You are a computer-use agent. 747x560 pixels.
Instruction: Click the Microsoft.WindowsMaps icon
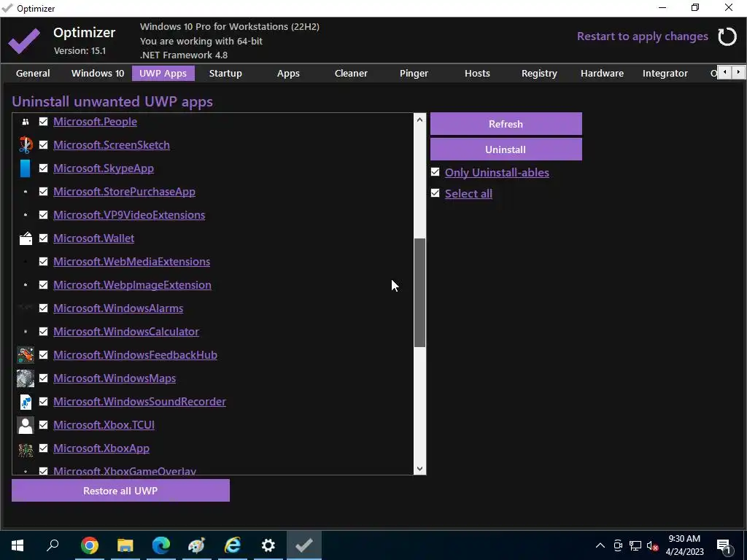(x=26, y=378)
